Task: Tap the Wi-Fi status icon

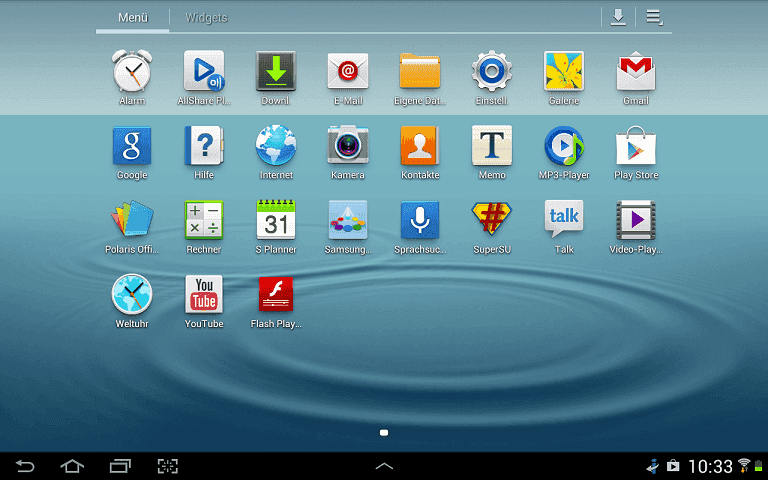Action: pos(744,465)
